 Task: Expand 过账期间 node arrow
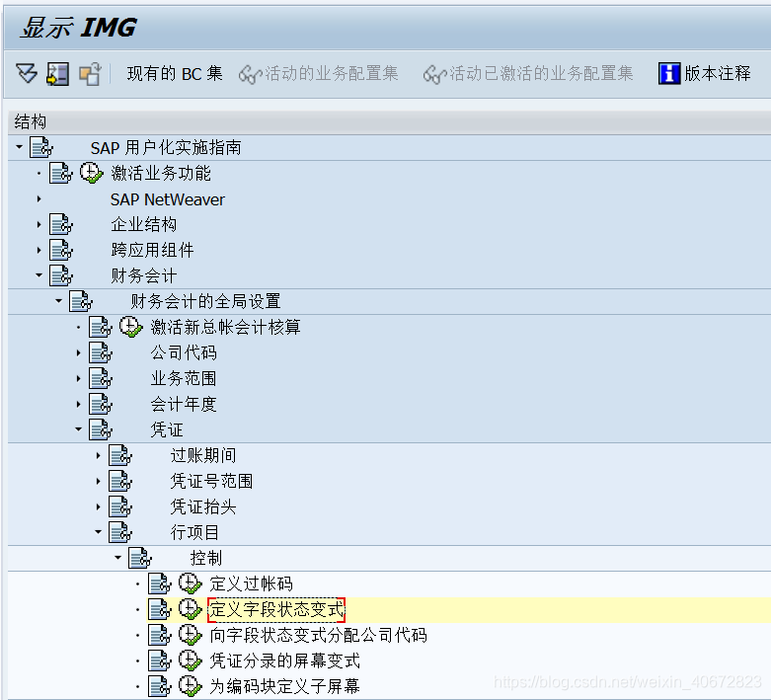click(x=98, y=455)
